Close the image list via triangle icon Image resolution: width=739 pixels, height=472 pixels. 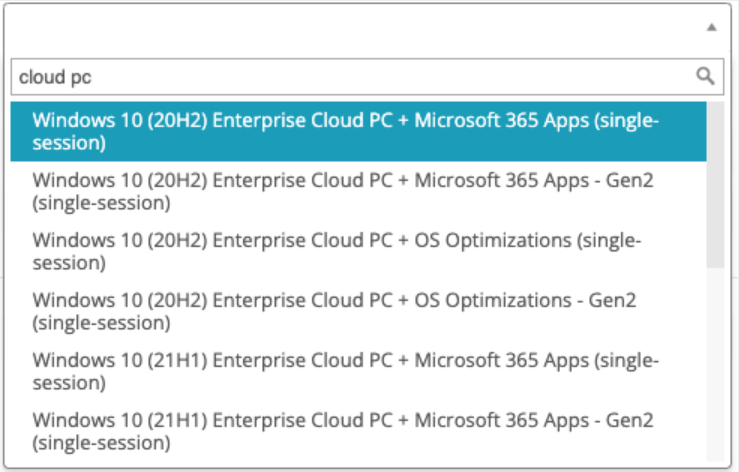(x=711, y=28)
